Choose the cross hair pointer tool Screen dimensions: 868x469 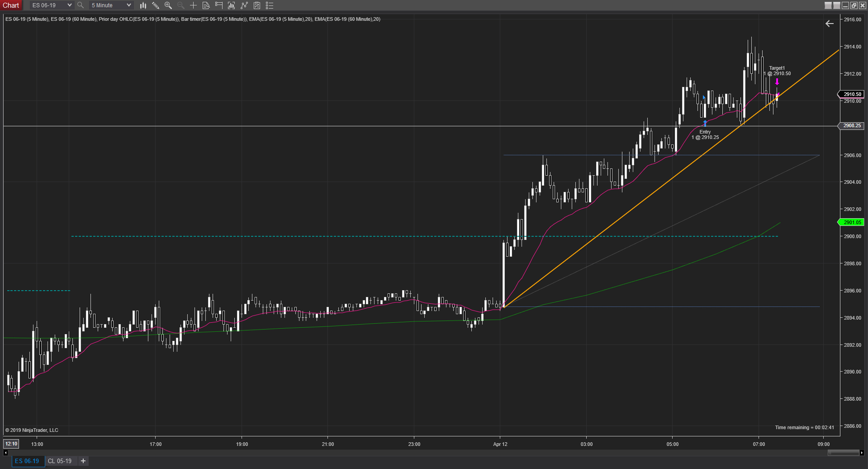pos(194,5)
